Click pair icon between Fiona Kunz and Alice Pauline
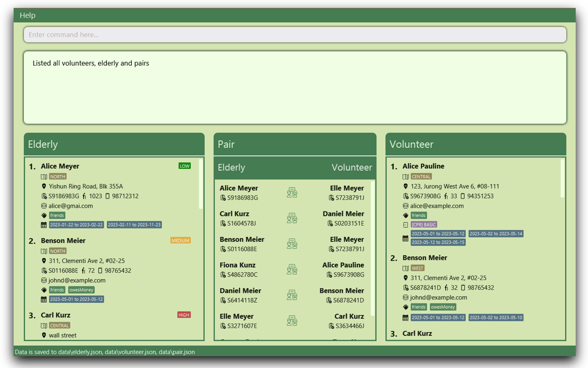Image resolution: width=588 pixels, height=368 pixels. [292, 269]
